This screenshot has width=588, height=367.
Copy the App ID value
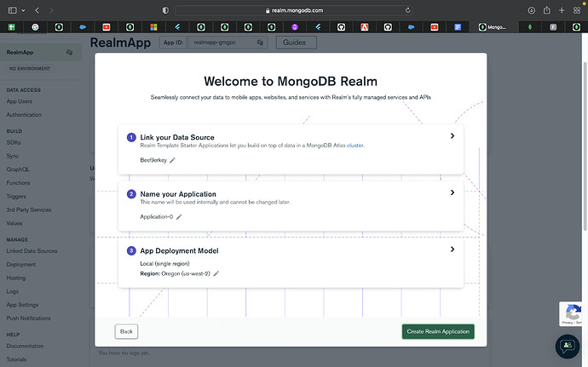[x=260, y=42]
